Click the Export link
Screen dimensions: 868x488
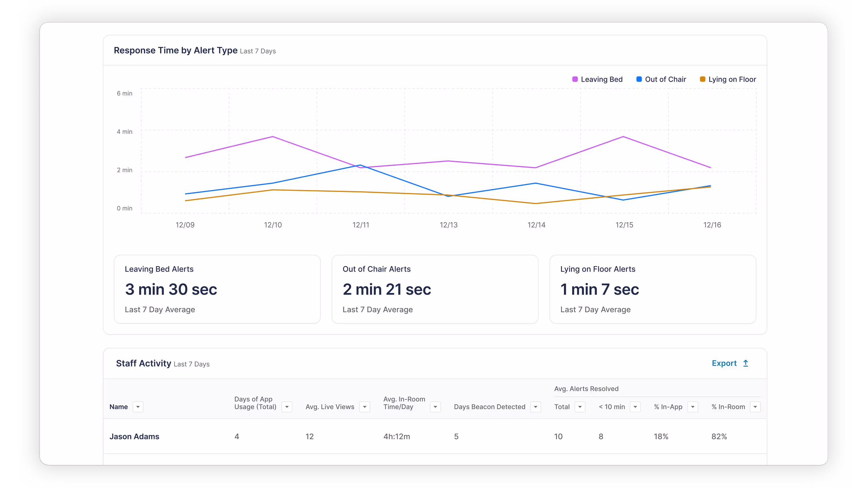click(724, 363)
